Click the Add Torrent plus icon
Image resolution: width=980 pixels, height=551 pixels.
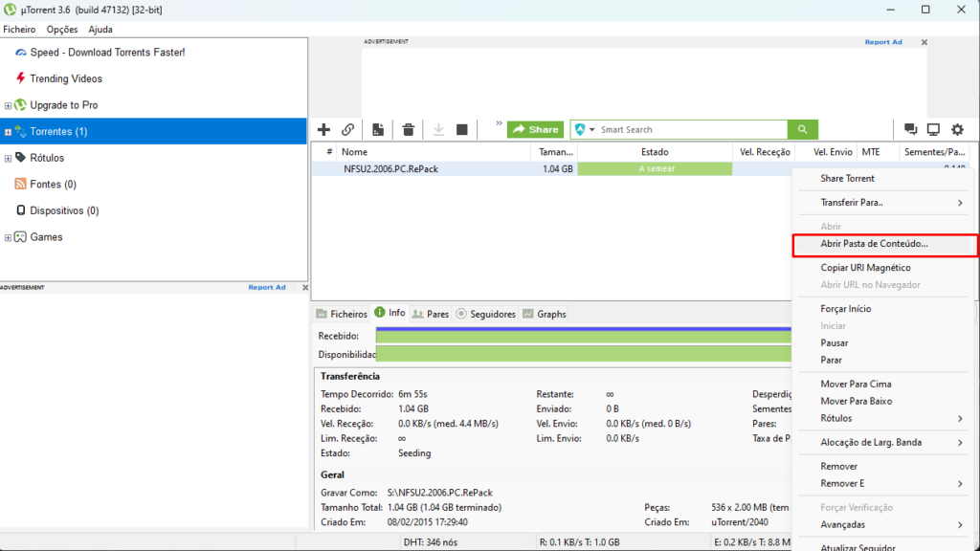coord(323,129)
